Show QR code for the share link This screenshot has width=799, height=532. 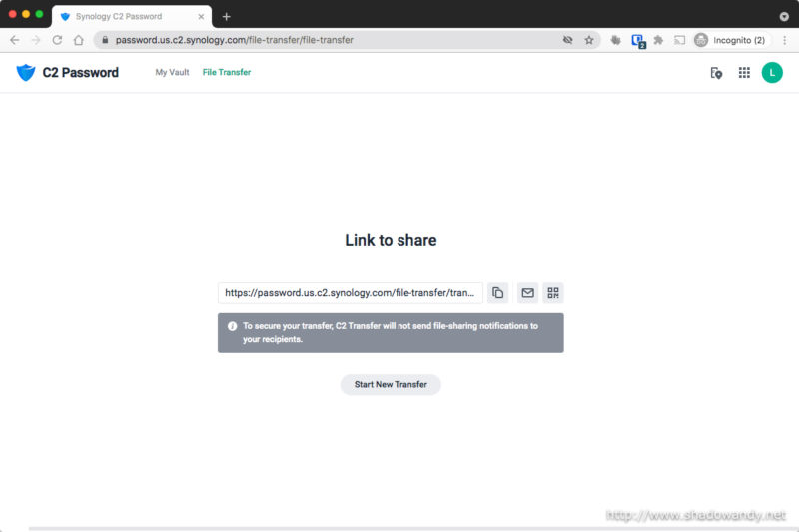(553, 293)
